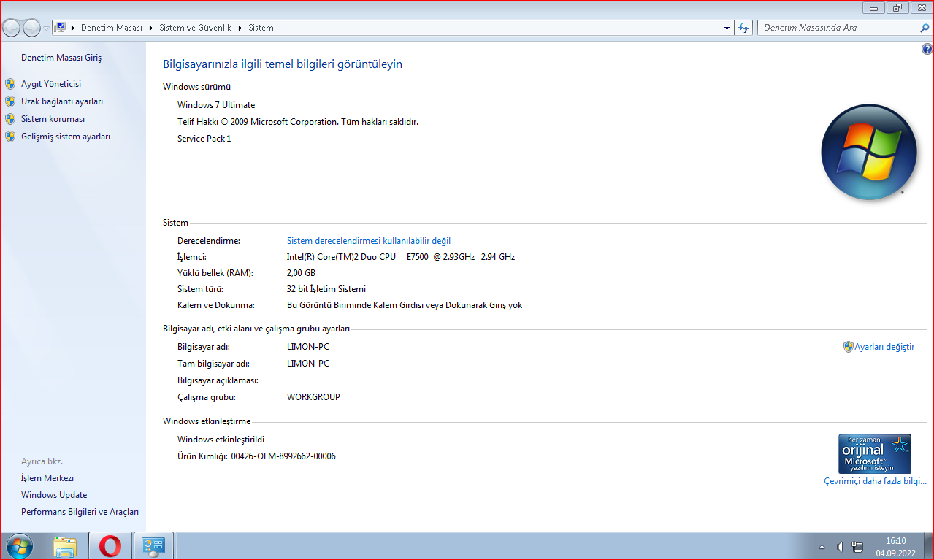Click the LIMON-PC value beside Bilgisayar adı

tap(308, 347)
